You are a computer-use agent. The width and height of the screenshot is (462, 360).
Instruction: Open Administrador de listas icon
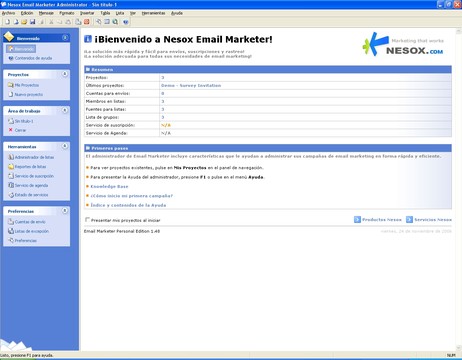(11, 157)
